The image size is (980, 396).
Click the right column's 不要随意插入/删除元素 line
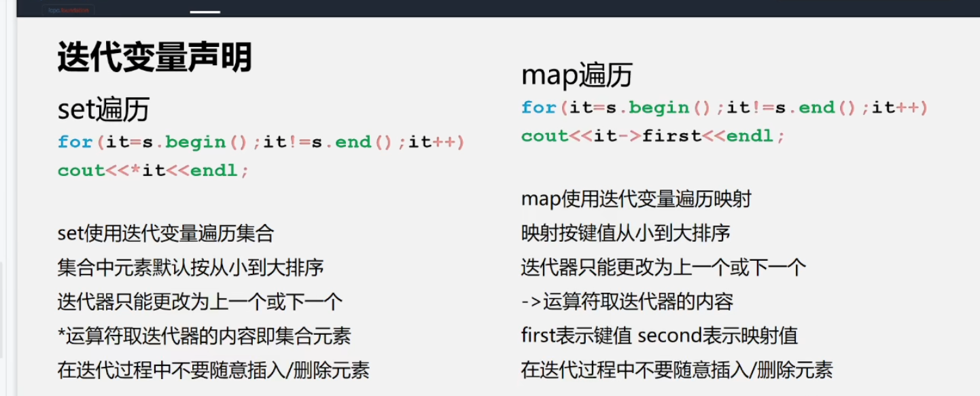click(x=676, y=370)
